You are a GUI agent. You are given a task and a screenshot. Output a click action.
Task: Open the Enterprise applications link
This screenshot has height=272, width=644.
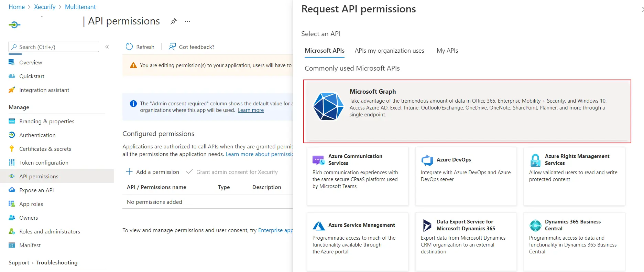(x=275, y=230)
